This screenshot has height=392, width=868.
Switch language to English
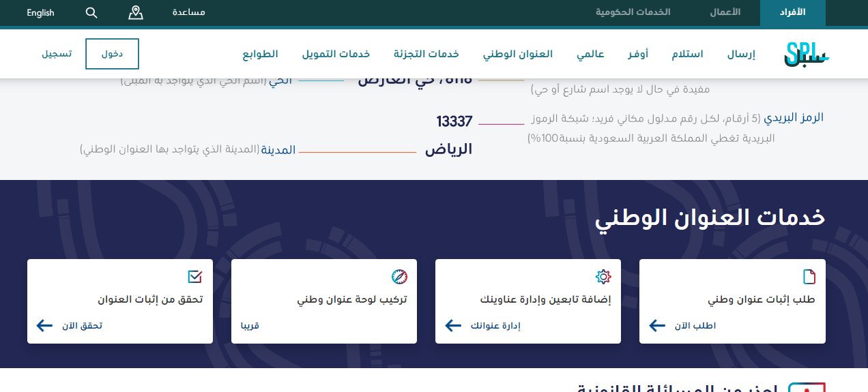pos(40,12)
